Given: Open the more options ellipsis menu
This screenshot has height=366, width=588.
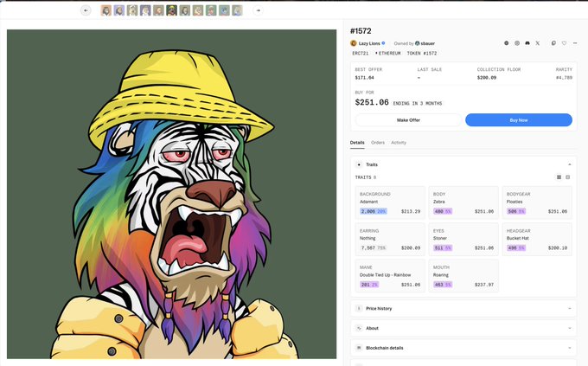Looking at the screenshot, I should point(575,43).
